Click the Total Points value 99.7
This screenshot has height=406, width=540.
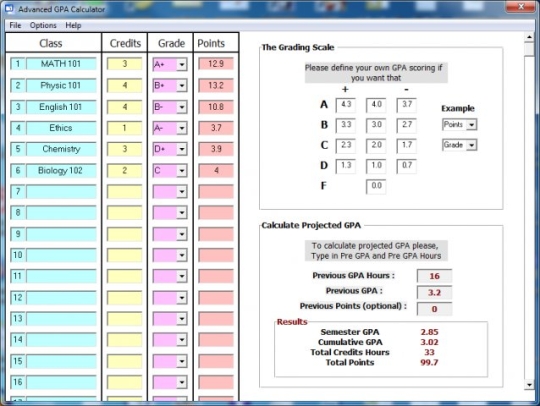[x=429, y=363]
